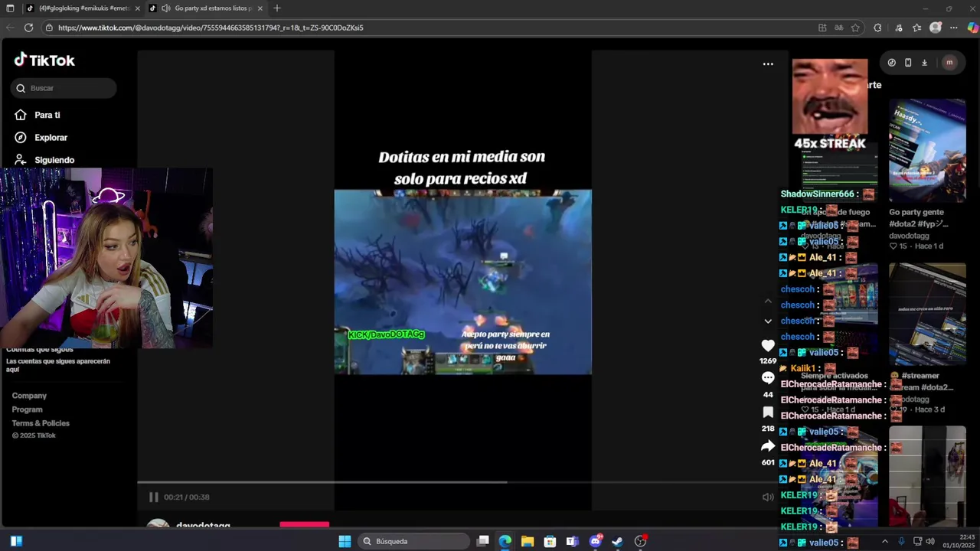Mute the tab via speaker icon

click(165, 8)
